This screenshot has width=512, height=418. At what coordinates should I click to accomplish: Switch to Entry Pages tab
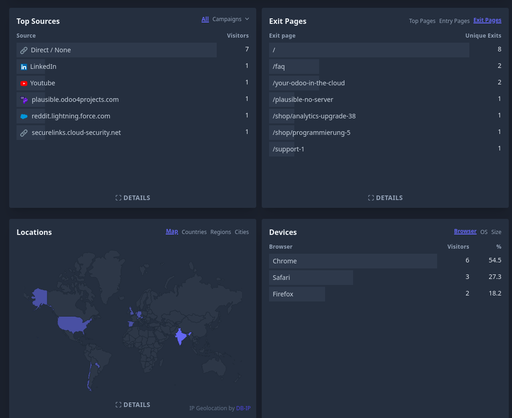click(x=454, y=21)
